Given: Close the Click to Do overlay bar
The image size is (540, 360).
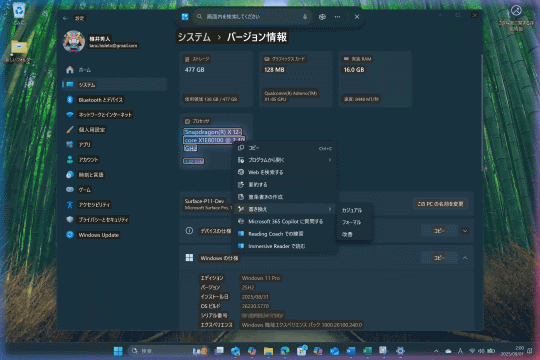Looking at the screenshot, I should tap(357, 17).
